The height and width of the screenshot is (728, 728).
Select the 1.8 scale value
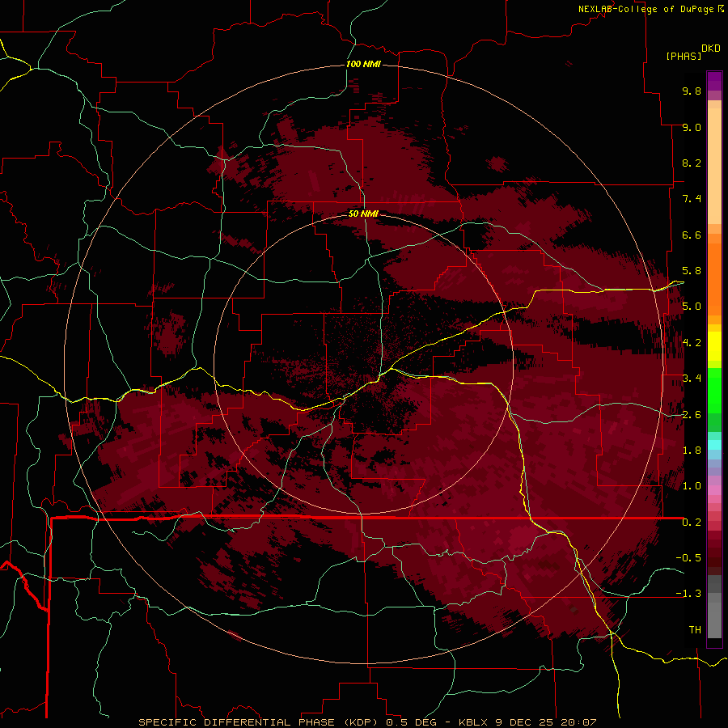click(x=692, y=451)
